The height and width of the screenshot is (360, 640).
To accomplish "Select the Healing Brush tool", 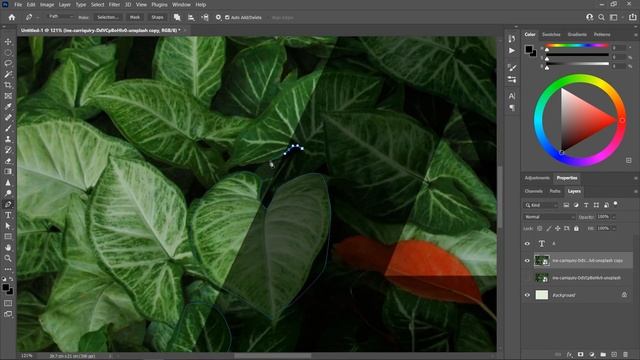I will pos(8,118).
